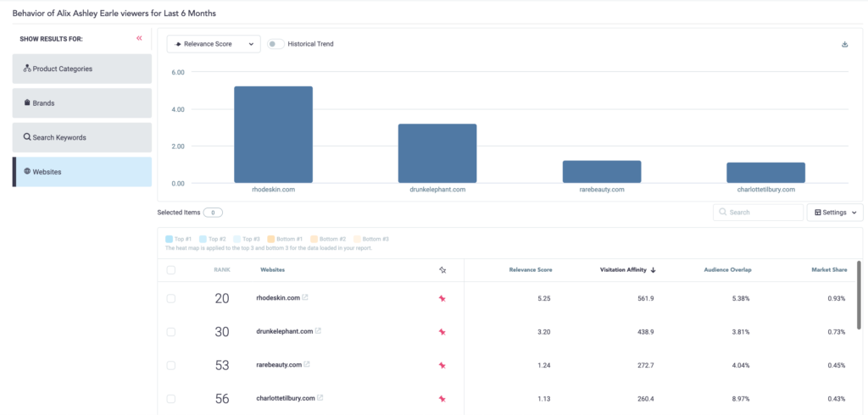The height and width of the screenshot is (415, 868).
Task: Click the download chart icon
Action: (844, 44)
